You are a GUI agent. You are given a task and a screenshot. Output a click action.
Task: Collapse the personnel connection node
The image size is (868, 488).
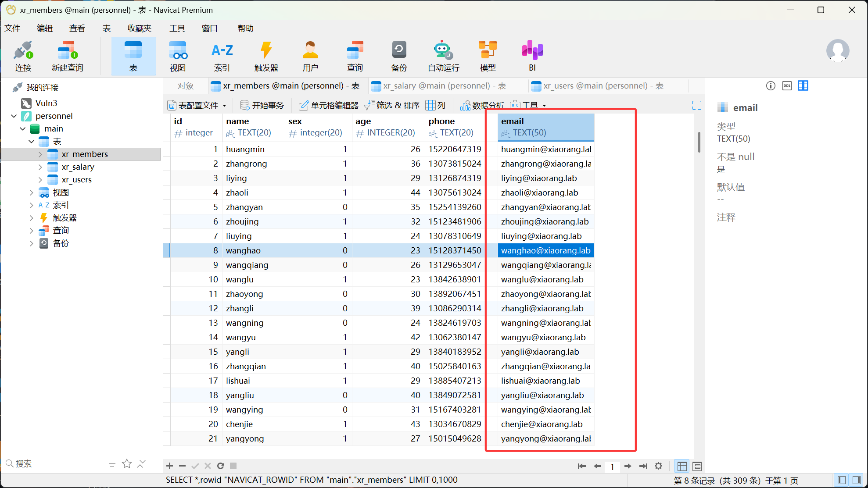point(14,116)
